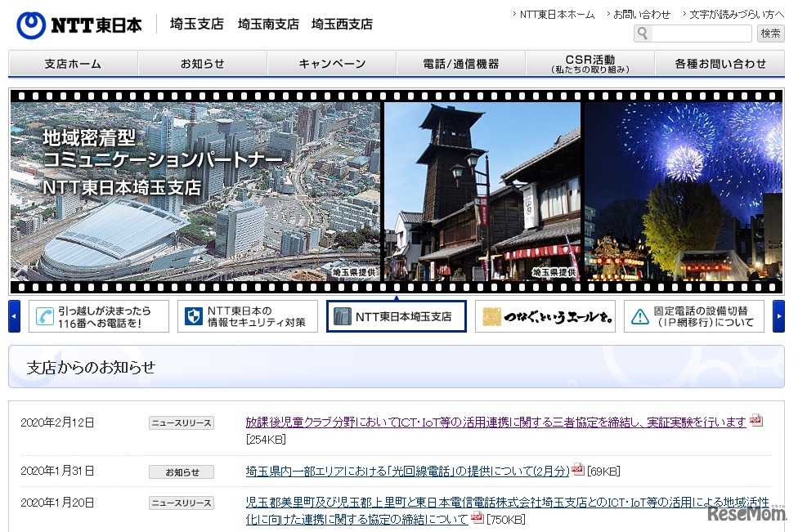Click the magnifying glass search icon

coord(643,34)
